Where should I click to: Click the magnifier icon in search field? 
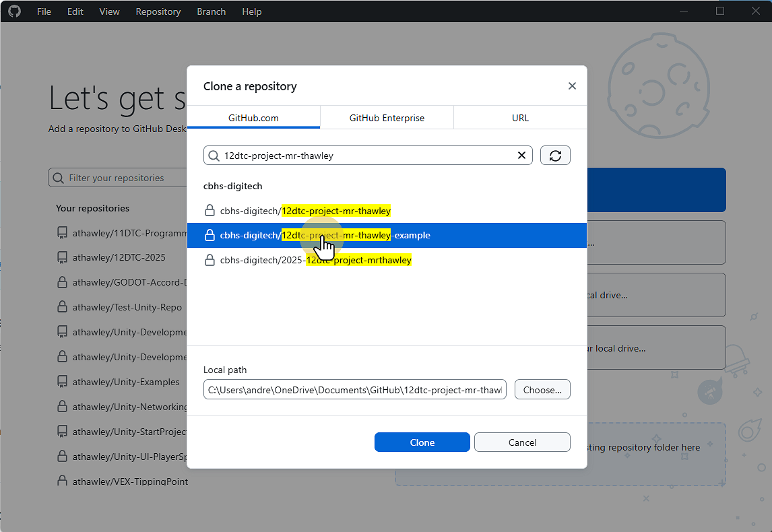tap(214, 156)
